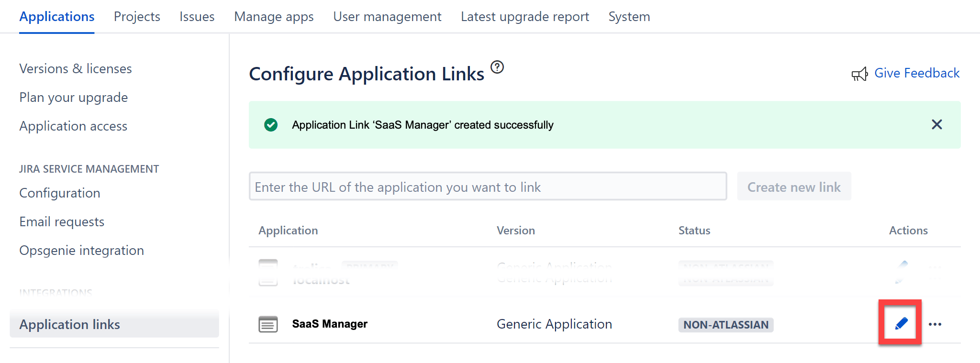Image resolution: width=980 pixels, height=363 pixels.
Task: Dismiss the success notification banner
Action: coord(937,124)
